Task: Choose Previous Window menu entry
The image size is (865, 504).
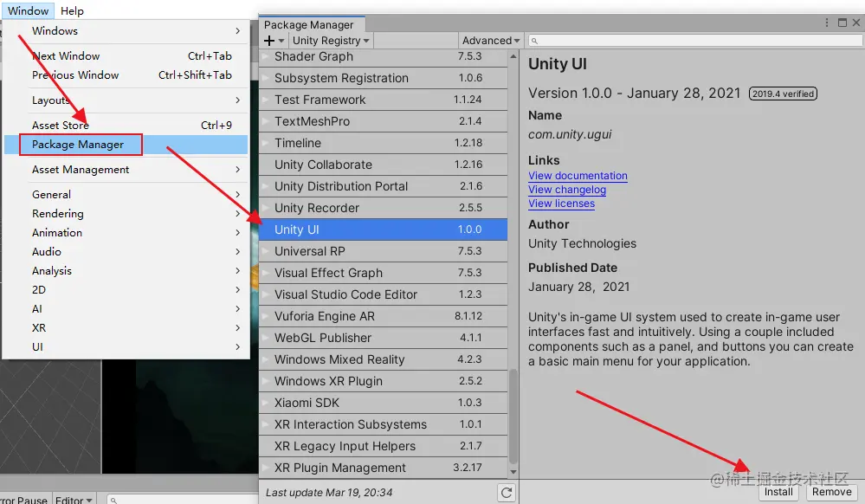Action: tap(126, 75)
